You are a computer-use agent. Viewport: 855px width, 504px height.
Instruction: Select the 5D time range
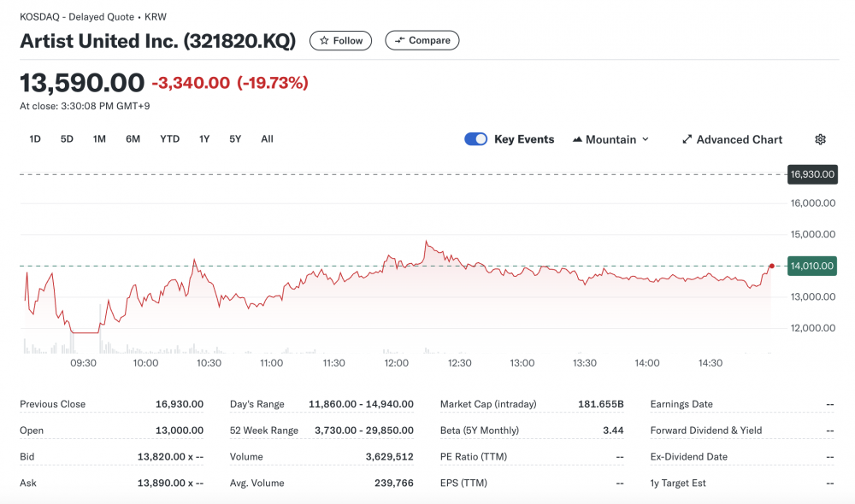point(67,139)
